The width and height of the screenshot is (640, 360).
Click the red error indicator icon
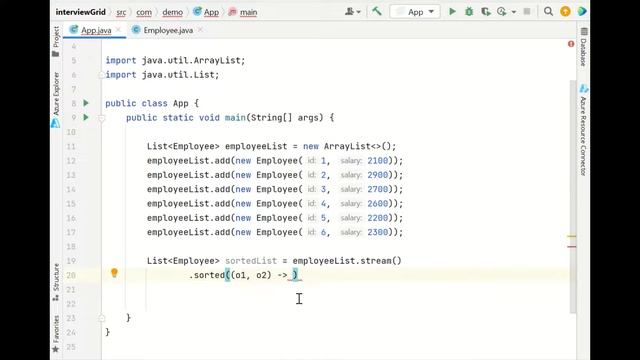[571, 44]
